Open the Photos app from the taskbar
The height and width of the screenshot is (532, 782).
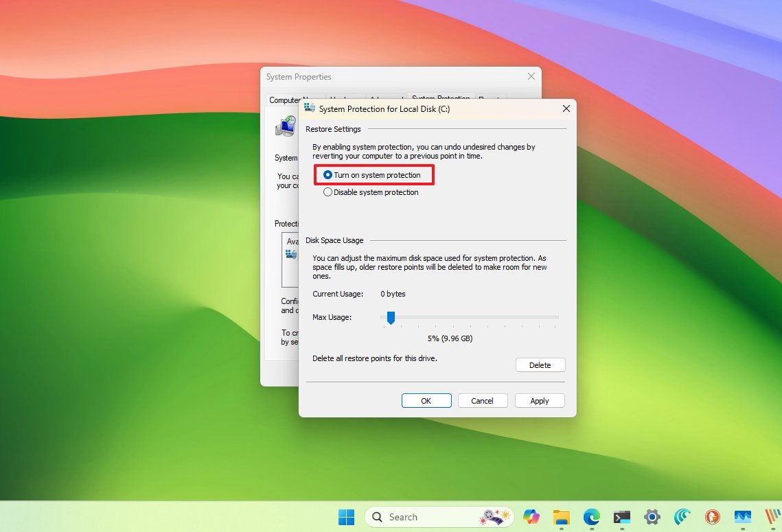[x=742, y=517]
